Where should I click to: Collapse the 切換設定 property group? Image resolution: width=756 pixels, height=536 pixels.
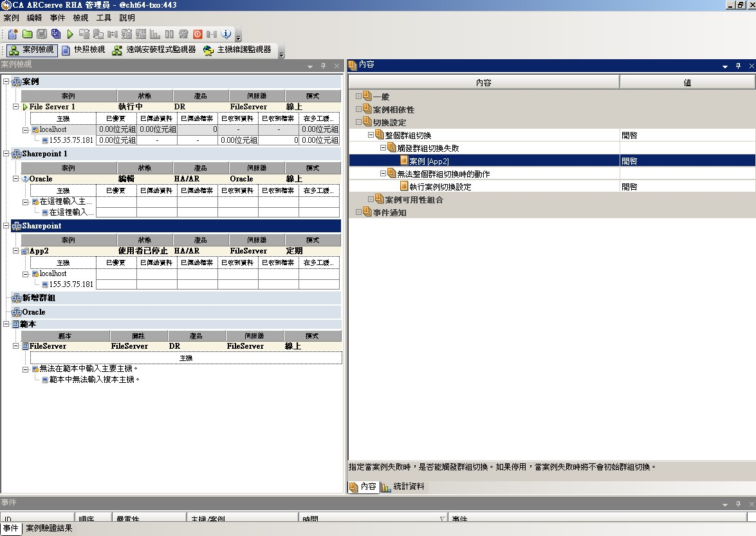coord(359,122)
